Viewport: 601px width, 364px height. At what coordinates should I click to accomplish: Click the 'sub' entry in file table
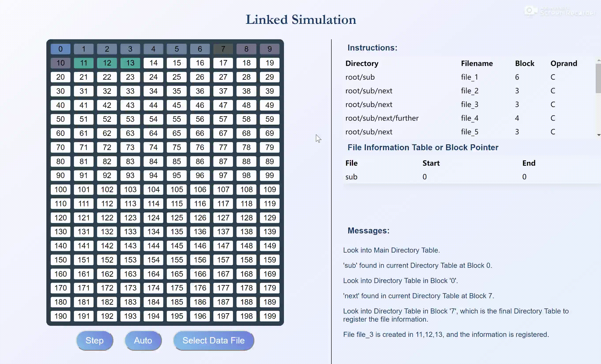[351, 177]
